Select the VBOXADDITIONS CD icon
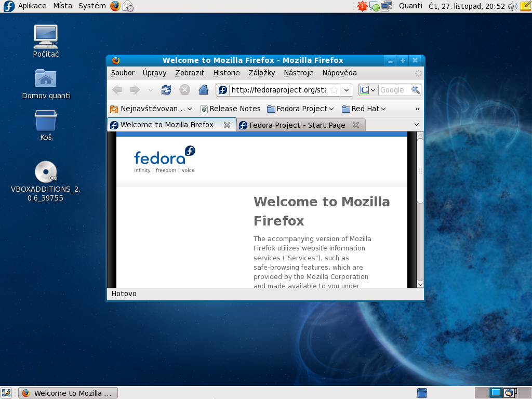This screenshot has width=532, height=399. pyautogui.click(x=46, y=181)
